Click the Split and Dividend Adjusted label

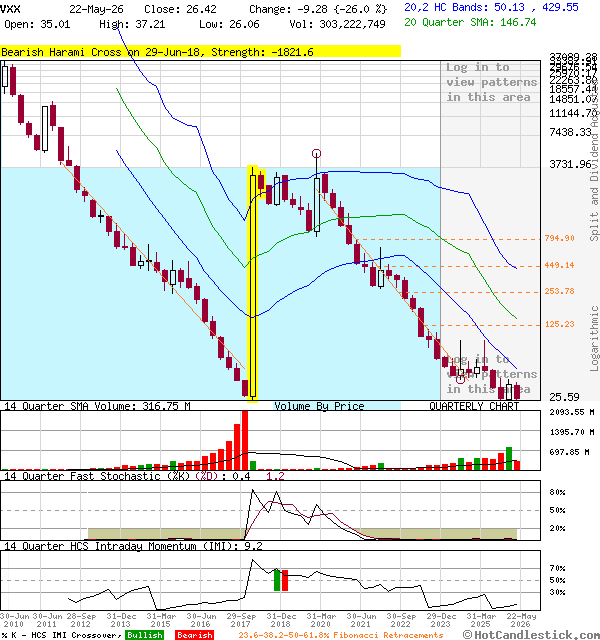(x=595, y=160)
